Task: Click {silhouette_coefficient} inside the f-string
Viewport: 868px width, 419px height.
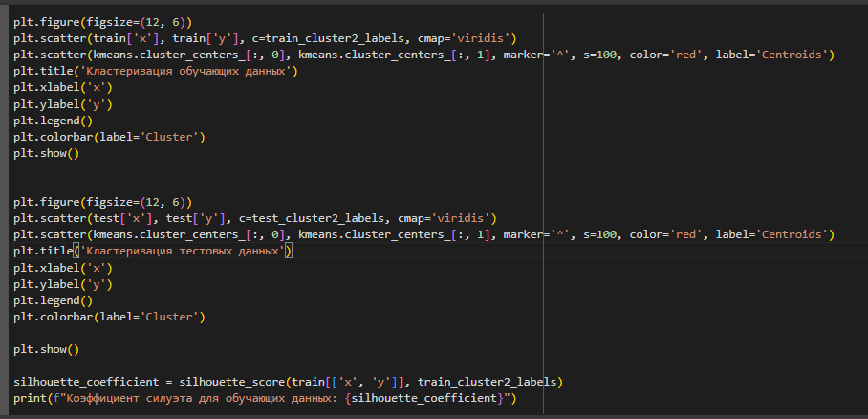Action: 424,399
